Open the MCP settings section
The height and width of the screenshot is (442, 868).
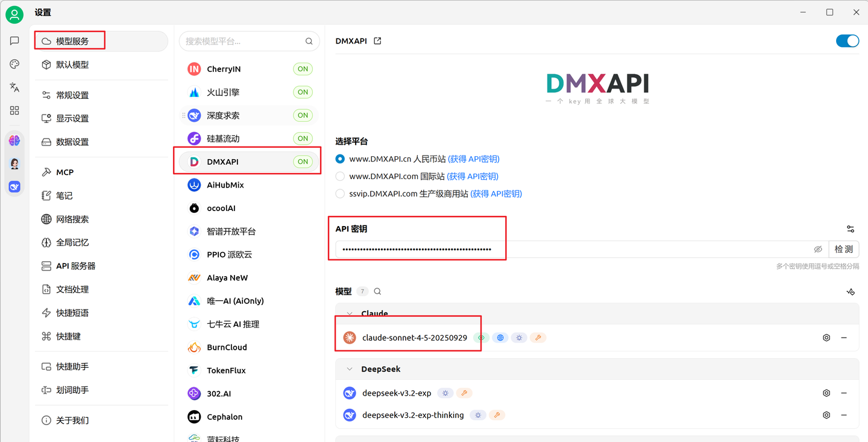click(63, 172)
